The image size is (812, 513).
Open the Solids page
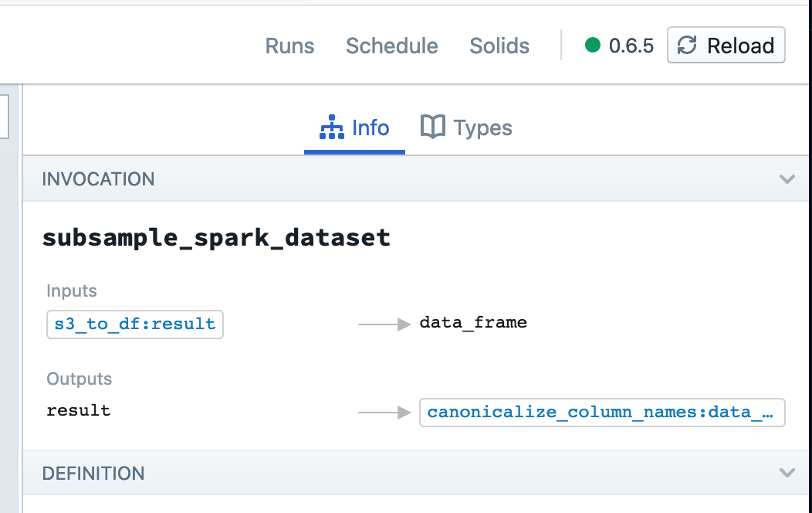(x=499, y=46)
